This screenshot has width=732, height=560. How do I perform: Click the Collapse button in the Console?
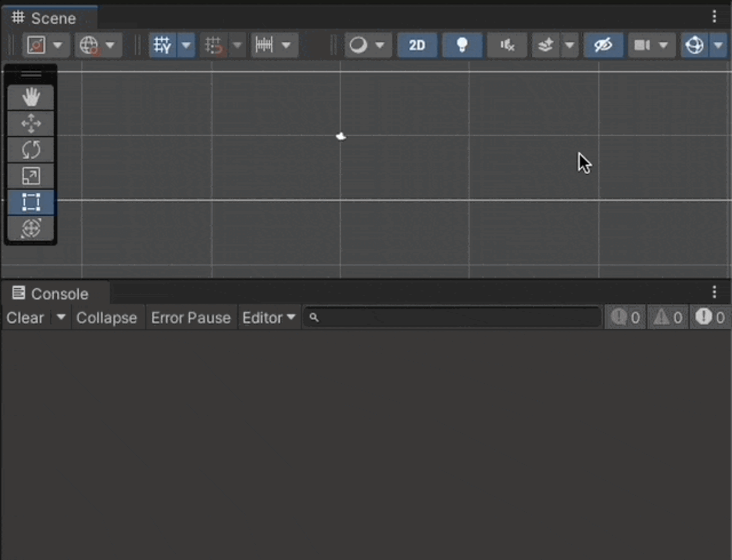coord(107,317)
